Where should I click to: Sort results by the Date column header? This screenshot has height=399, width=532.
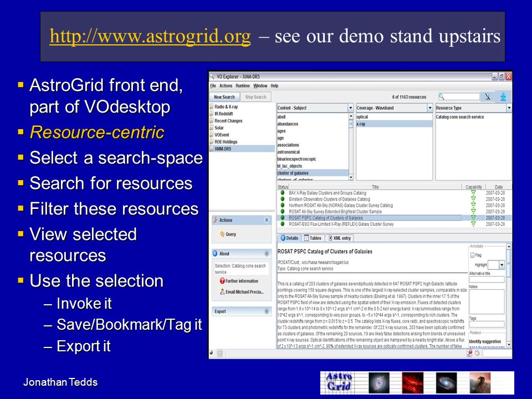click(x=499, y=187)
